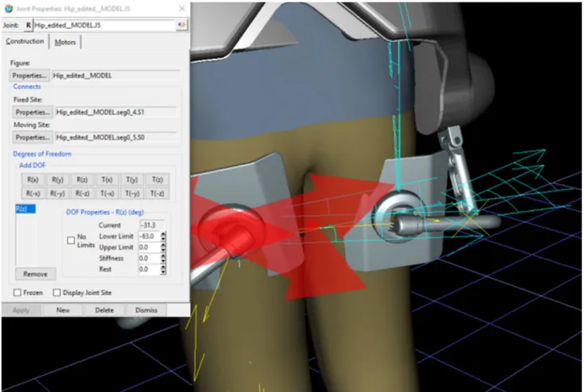Click the Upper Limit value field
Image resolution: width=587 pixels, height=392 pixels.
tap(150, 247)
